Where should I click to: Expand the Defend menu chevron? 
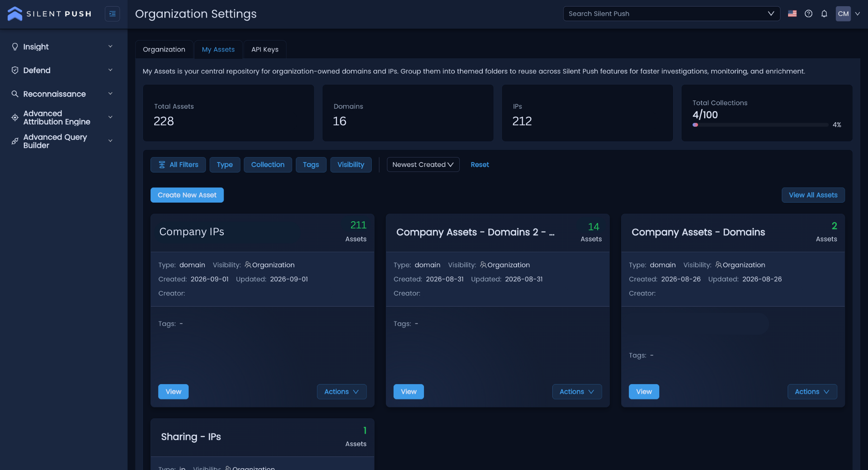coord(110,70)
